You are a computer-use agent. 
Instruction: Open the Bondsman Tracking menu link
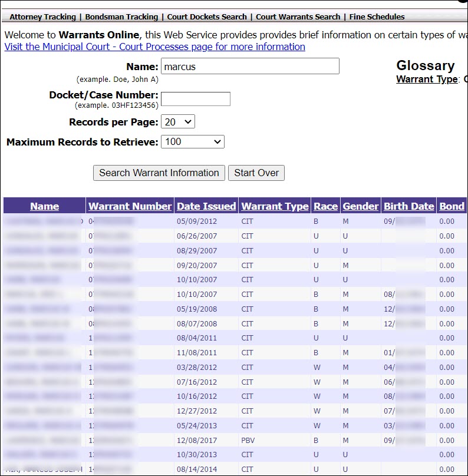121,16
